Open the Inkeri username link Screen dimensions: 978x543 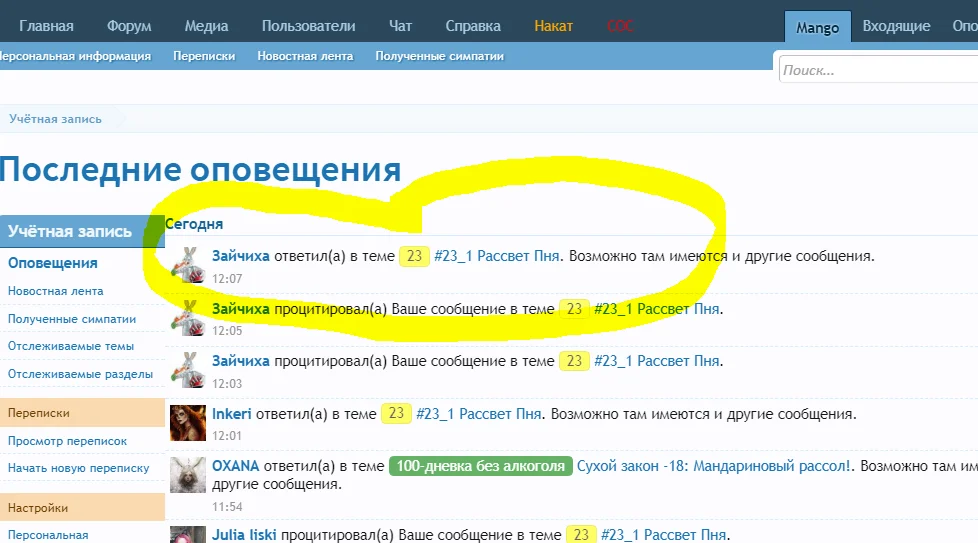coord(231,414)
